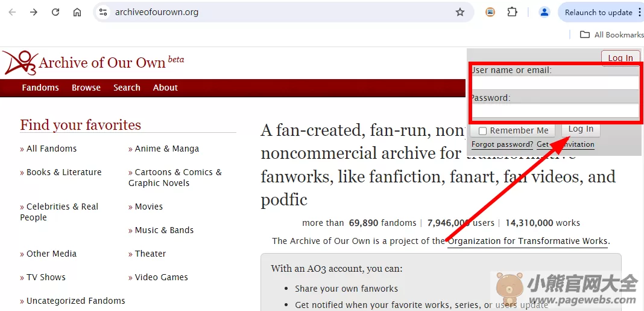Browse Video Games fandoms
The image size is (644, 311).
click(x=162, y=278)
